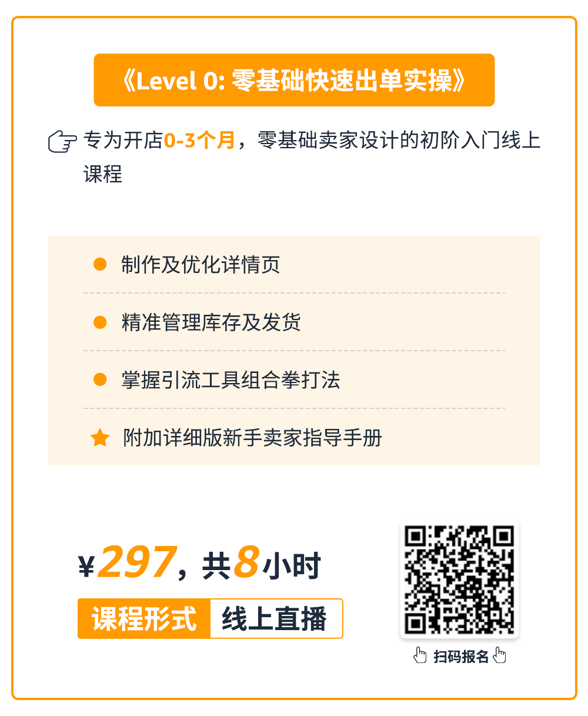This screenshot has width=588, height=716.
Task: Click the hand cursor icon left of 扫码报名
Action: (x=420, y=655)
